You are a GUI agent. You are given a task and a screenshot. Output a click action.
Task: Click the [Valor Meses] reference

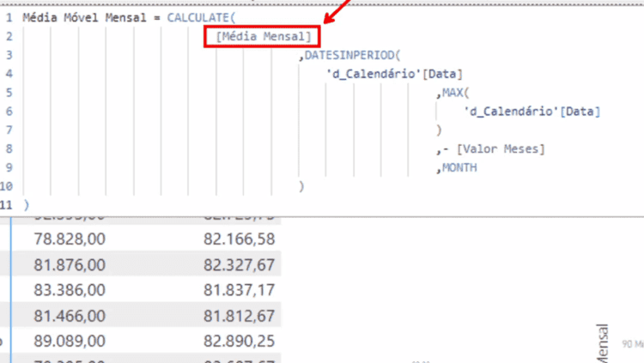[501, 148]
